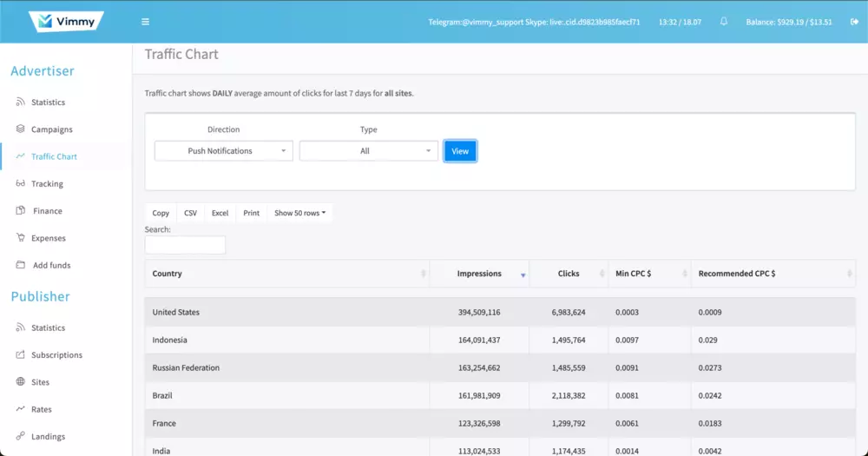Select Tracking in the sidebar
Image resolution: width=868 pixels, height=456 pixels.
[47, 183]
